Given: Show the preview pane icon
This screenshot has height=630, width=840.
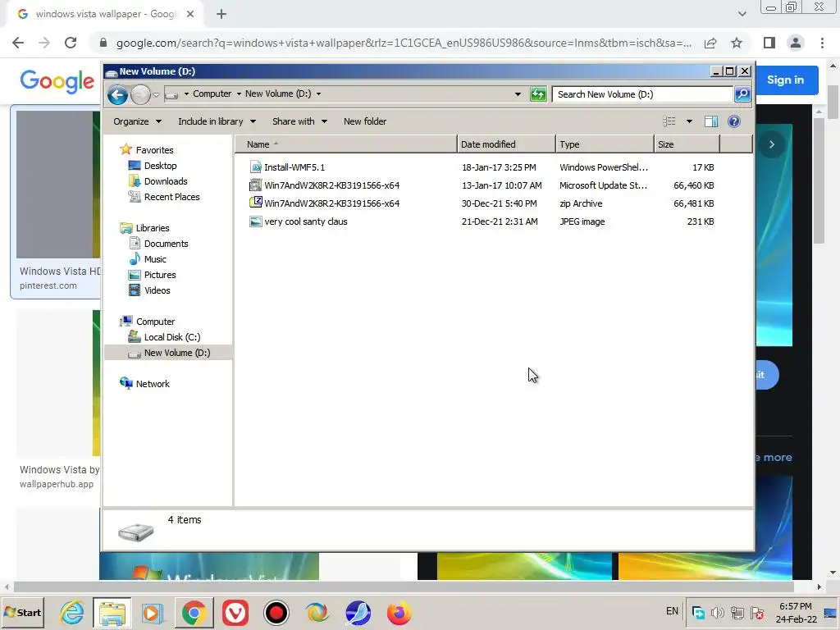Looking at the screenshot, I should (711, 121).
